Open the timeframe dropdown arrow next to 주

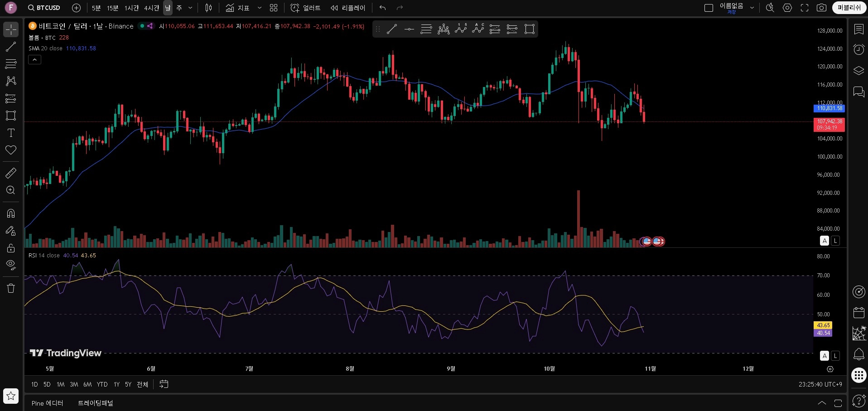[190, 8]
